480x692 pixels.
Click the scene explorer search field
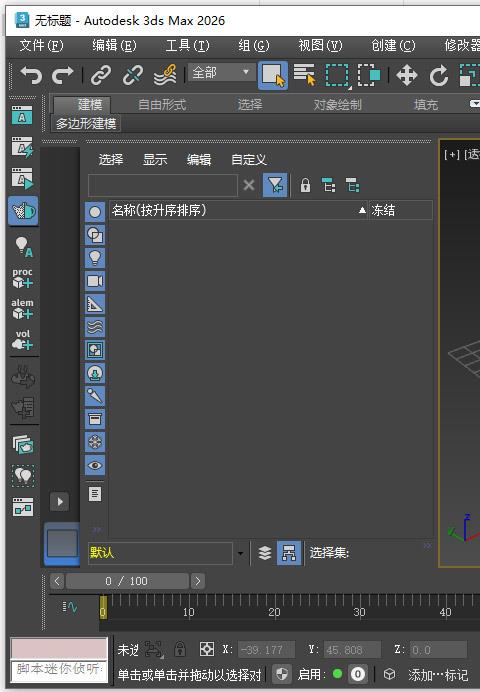point(163,185)
